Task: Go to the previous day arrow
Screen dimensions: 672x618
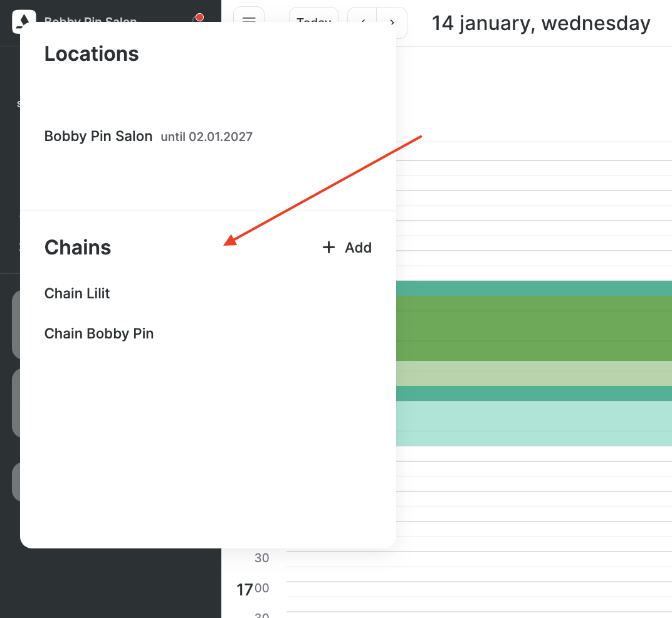Action: (x=362, y=23)
